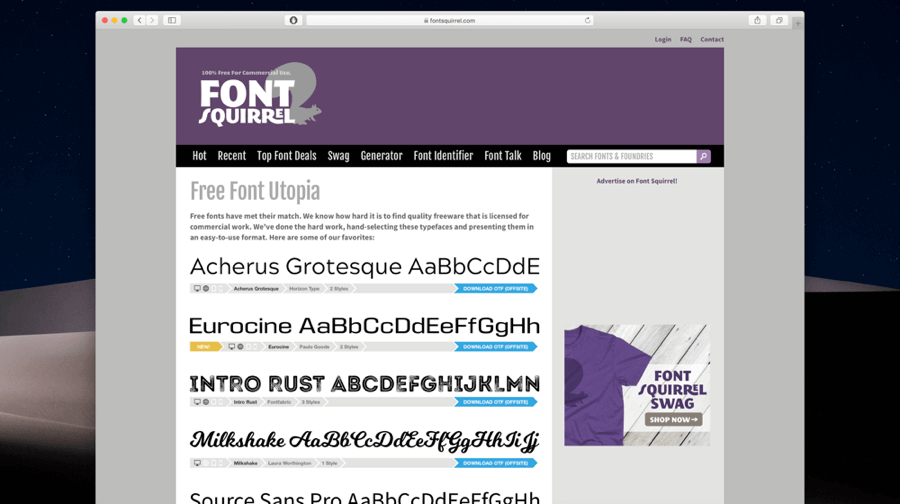The image size is (900, 504).
Task: Click '2 Styles' in Acherus Grotesque row
Action: [x=339, y=288]
